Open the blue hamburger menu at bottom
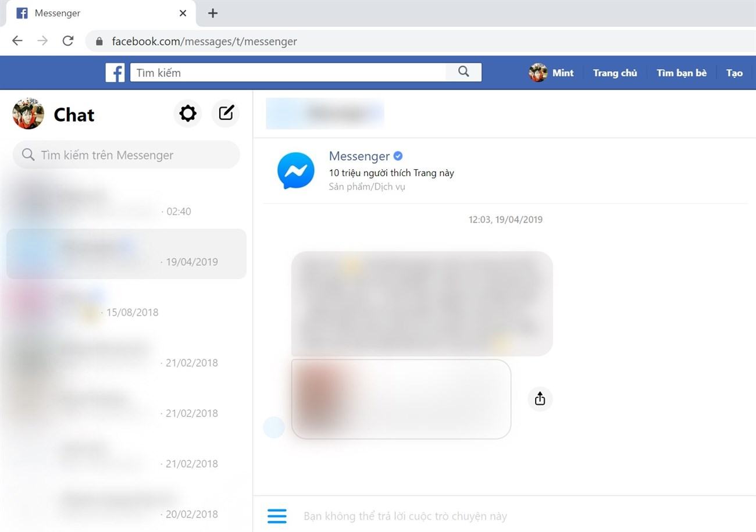 tap(277, 516)
